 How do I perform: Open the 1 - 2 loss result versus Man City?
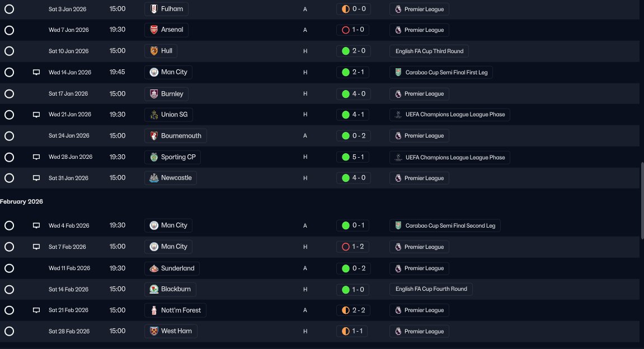[352, 247]
